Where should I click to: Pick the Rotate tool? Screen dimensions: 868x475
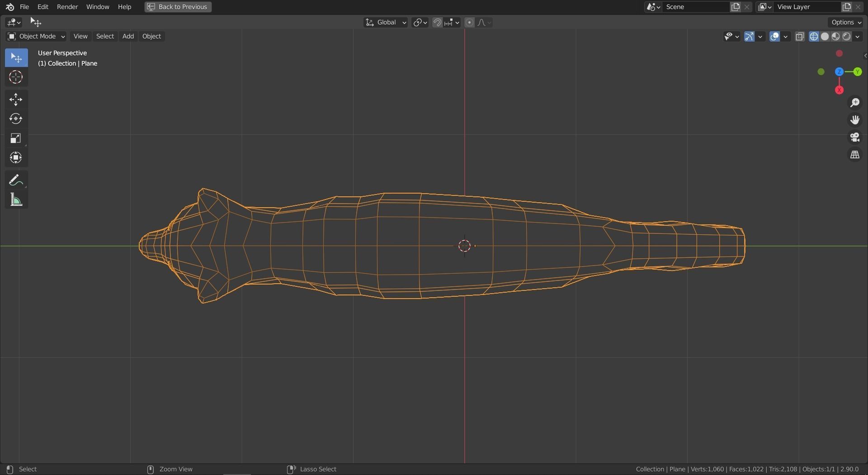(16, 119)
